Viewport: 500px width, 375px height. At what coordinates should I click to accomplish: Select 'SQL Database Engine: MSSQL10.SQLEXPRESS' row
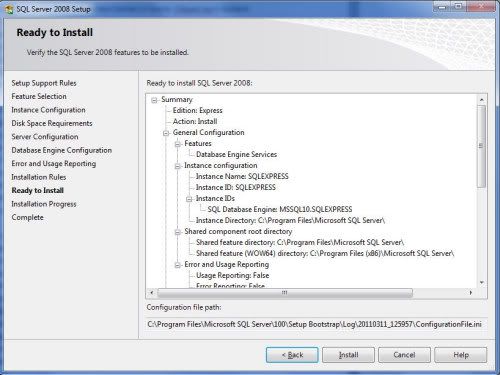tap(280, 209)
